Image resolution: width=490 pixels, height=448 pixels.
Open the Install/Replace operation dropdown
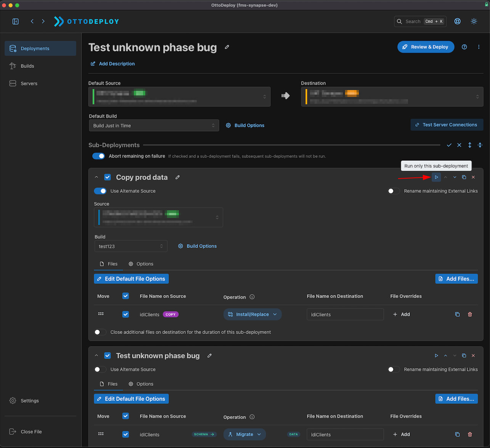tap(252, 314)
